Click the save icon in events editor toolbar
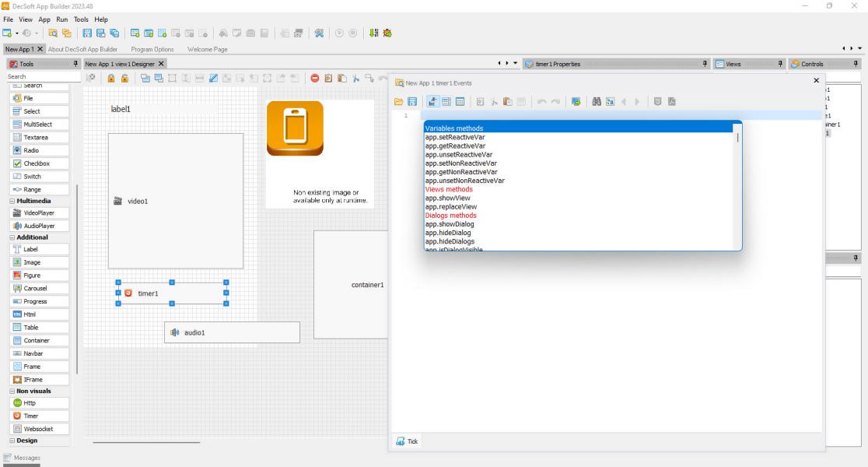Image resolution: width=868 pixels, height=467 pixels. point(412,101)
